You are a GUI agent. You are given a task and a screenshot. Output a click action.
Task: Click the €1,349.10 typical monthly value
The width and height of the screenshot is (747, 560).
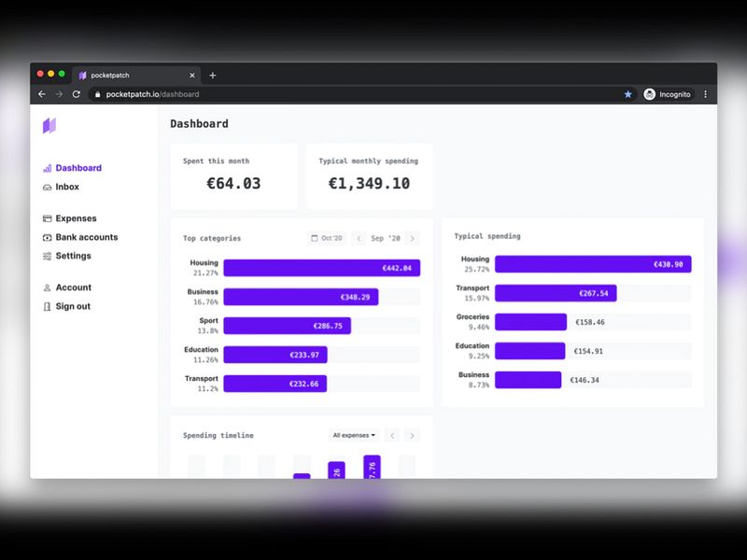[369, 183]
